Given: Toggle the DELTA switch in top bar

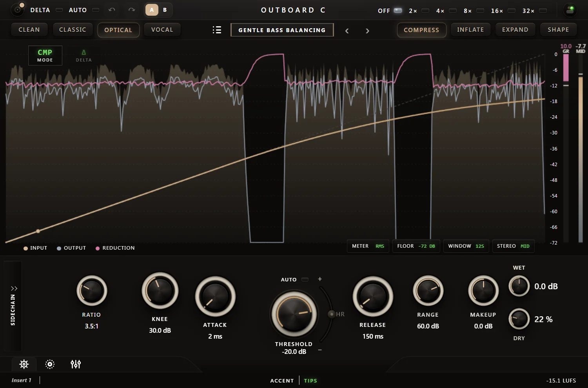Looking at the screenshot, I should (x=59, y=10).
